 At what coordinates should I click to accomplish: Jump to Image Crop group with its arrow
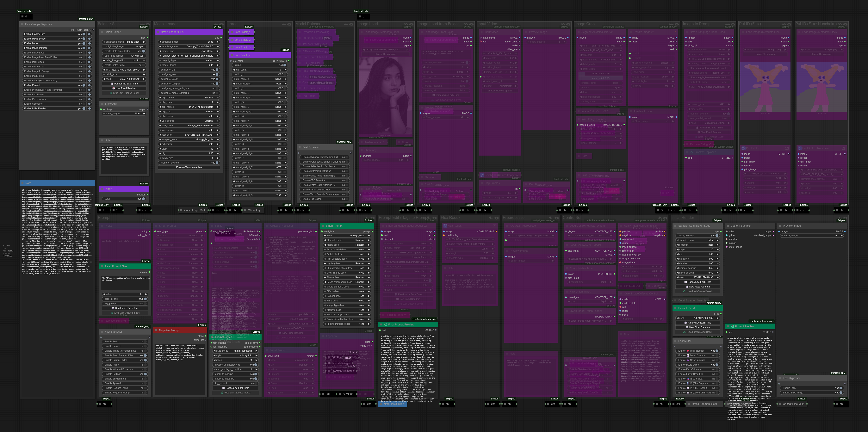point(89,67)
